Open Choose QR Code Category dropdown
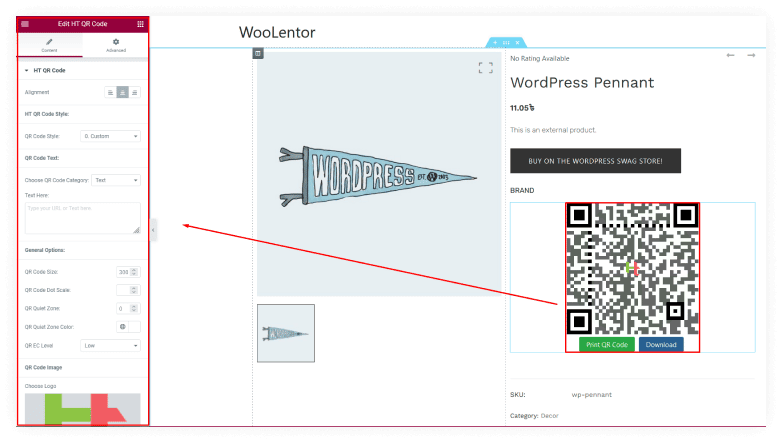Screen dimensions: 782x443 point(116,180)
